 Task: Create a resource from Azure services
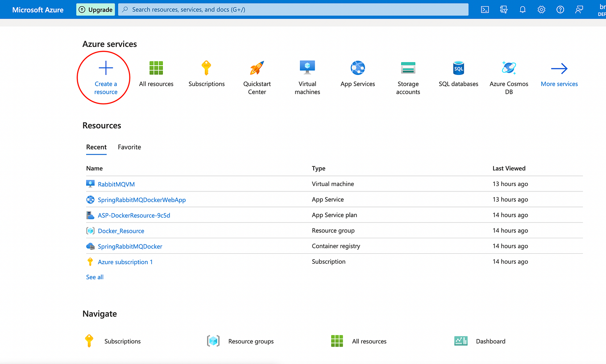pyautogui.click(x=104, y=77)
